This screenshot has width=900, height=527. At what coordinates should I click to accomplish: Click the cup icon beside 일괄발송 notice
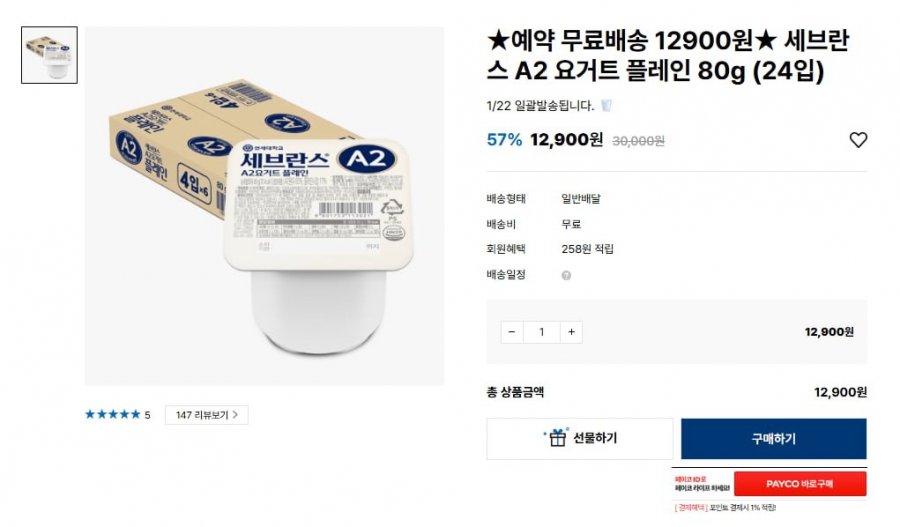606,105
